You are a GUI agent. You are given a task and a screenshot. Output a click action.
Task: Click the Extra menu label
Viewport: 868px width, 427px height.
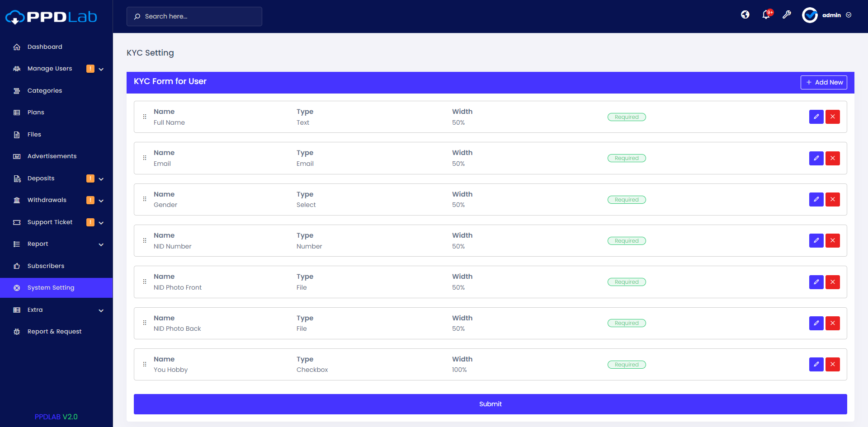pos(35,310)
